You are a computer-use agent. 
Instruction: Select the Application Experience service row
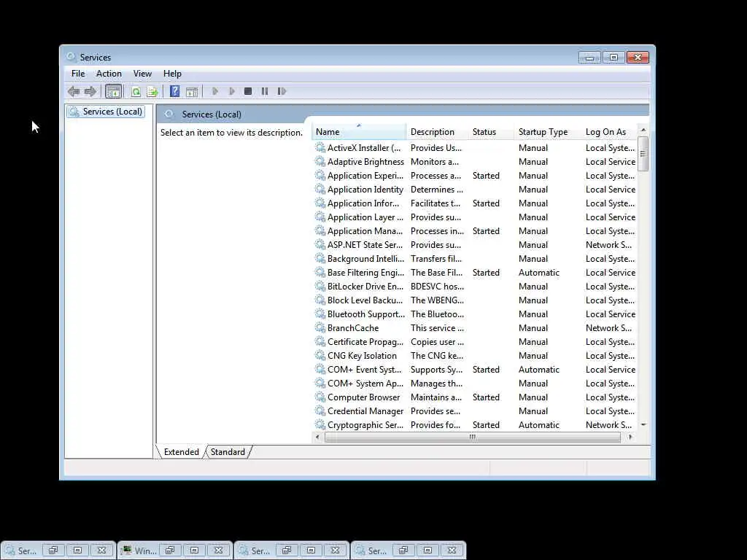click(x=475, y=175)
